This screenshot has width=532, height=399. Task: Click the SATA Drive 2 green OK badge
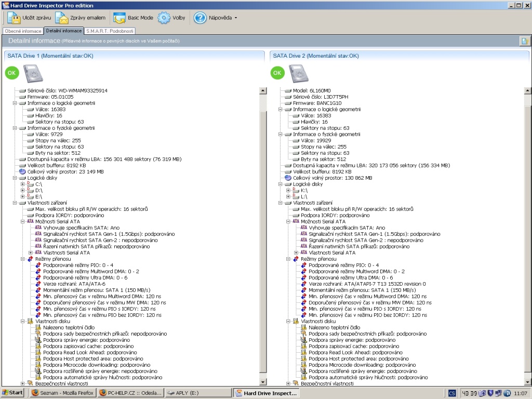277,73
